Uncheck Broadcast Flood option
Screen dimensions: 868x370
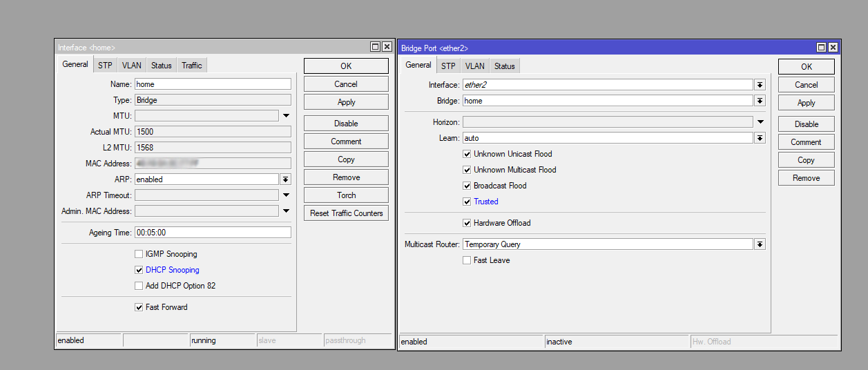(x=467, y=186)
